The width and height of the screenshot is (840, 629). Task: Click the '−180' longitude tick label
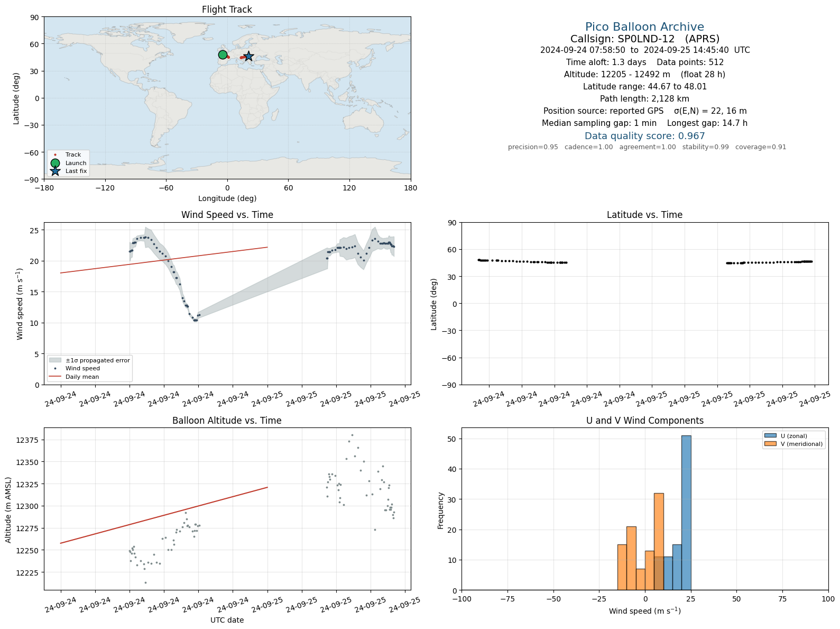44,188
